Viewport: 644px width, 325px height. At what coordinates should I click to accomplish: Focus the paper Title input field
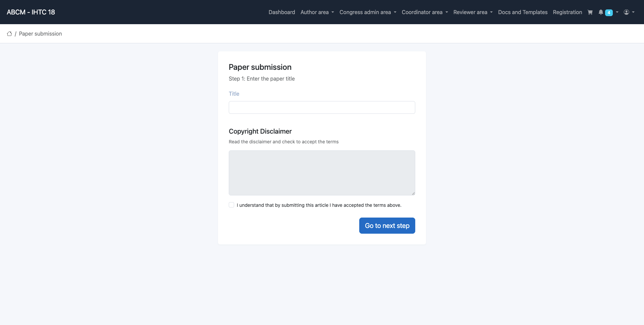(322, 107)
